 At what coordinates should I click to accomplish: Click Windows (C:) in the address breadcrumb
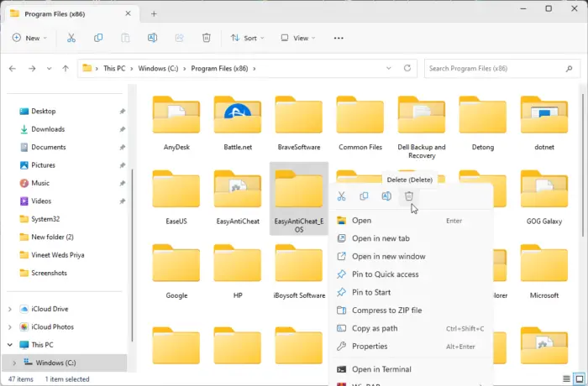(x=158, y=68)
